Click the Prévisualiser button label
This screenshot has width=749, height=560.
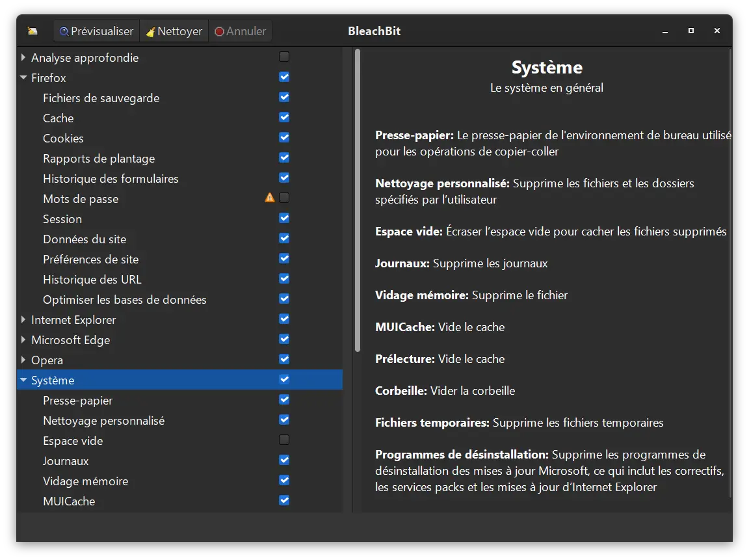(101, 31)
